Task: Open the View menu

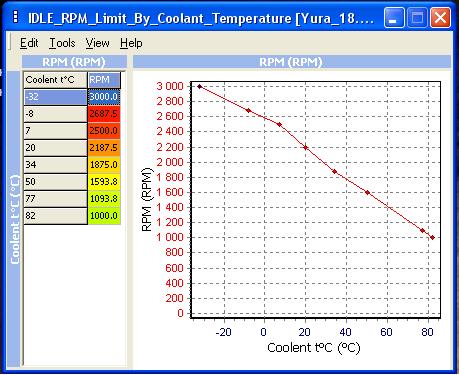Action: pyautogui.click(x=97, y=43)
